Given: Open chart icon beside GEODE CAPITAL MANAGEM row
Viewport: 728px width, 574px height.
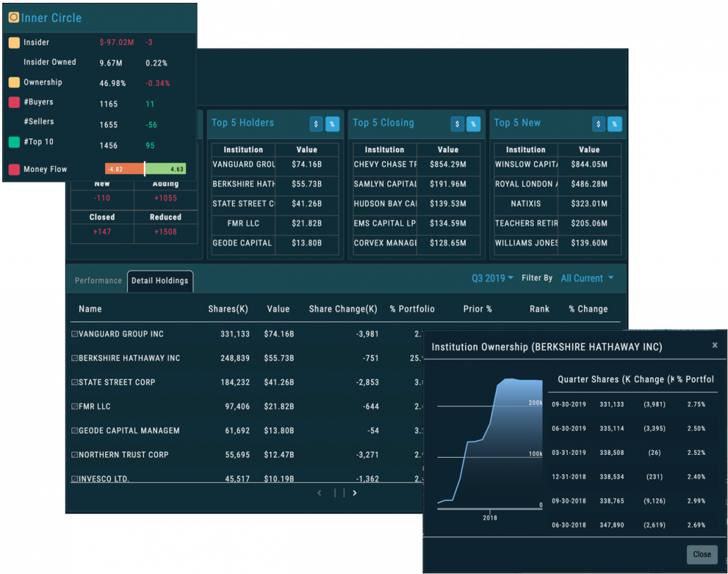Looking at the screenshot, I should [74, 431].
